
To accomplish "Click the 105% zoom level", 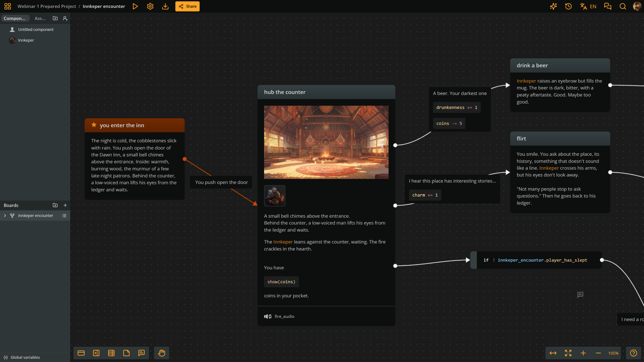I will 613,353.
